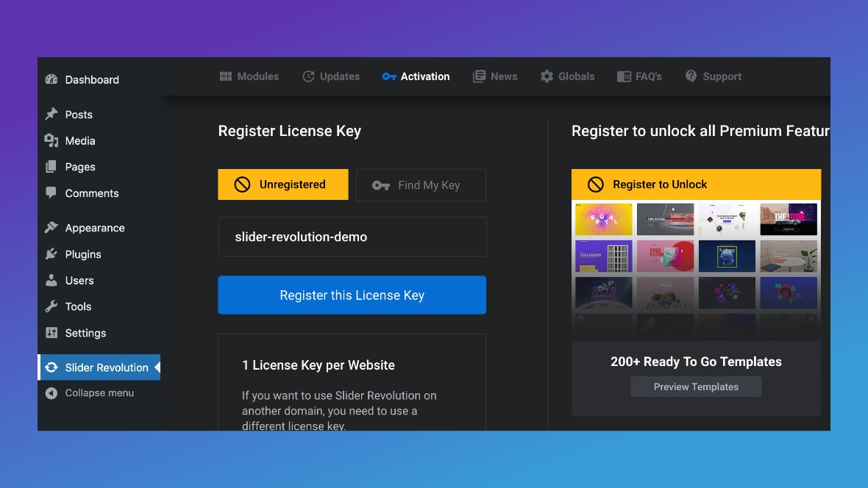The image size is (868, 488).
Task: Click the Support question mark icon
Action: 691,76
